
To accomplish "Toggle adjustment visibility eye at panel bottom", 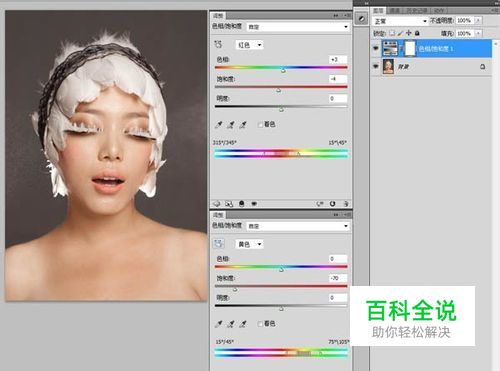I will point(254,203).
